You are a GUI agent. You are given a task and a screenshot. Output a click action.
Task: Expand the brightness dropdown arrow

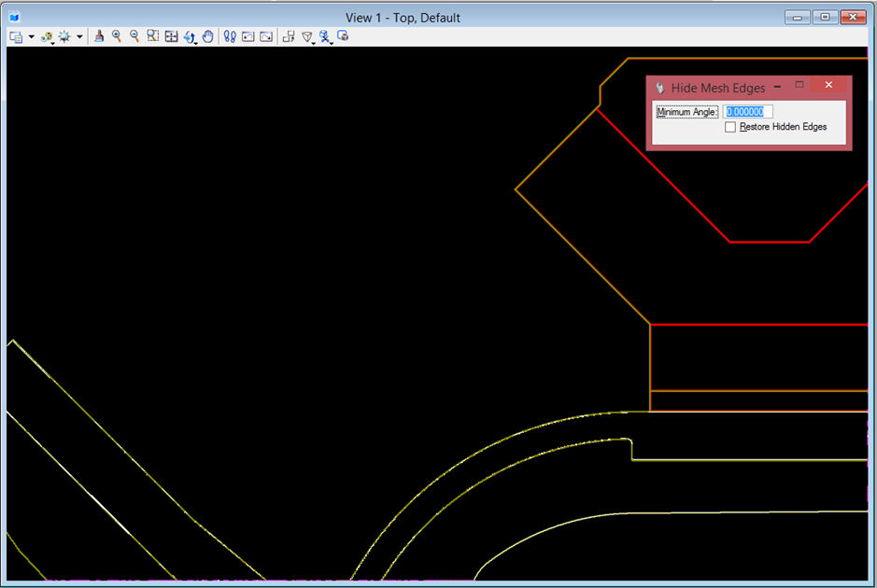coord(79,37)
